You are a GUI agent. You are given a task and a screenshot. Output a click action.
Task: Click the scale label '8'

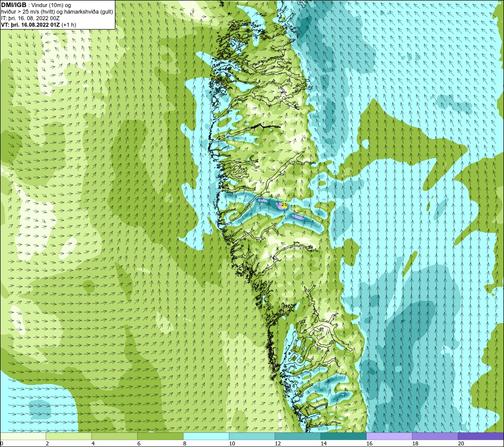[x=185, y=443]
